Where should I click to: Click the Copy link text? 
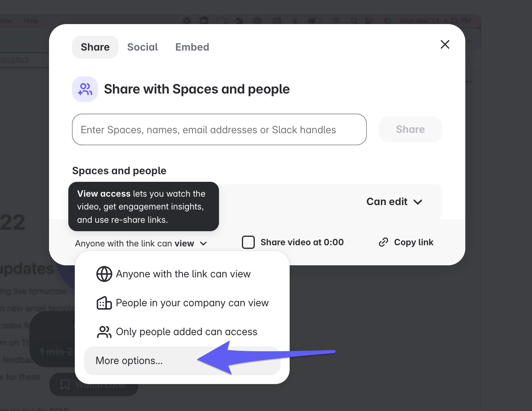point(413,242)
